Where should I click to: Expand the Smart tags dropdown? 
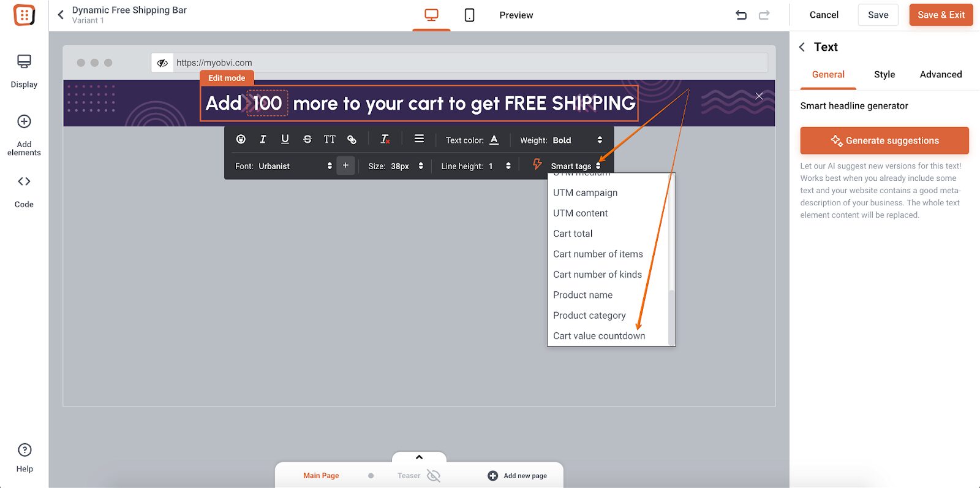coord(575,166)
